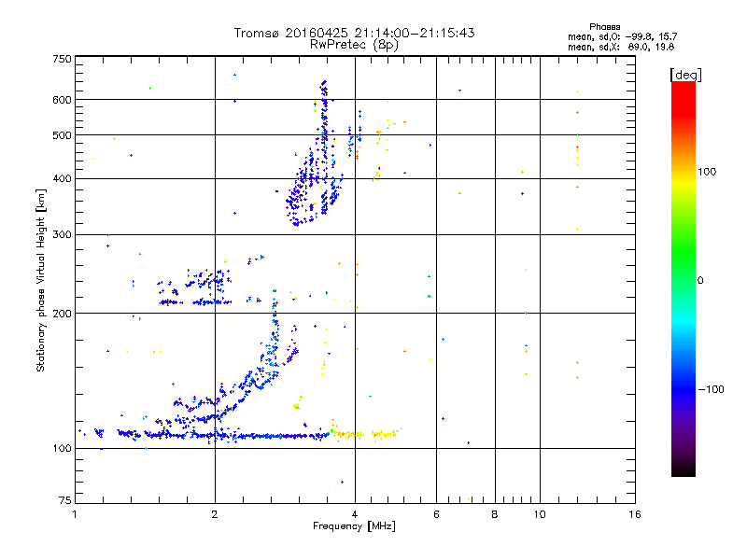747x560 pixels.
Task: Click the x-axis label "16"
Action: 635,514
